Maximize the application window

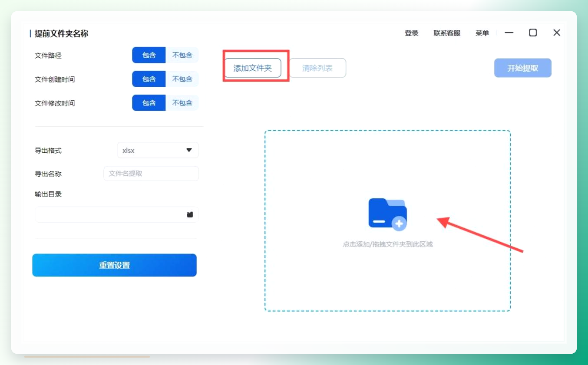[533, 33]
